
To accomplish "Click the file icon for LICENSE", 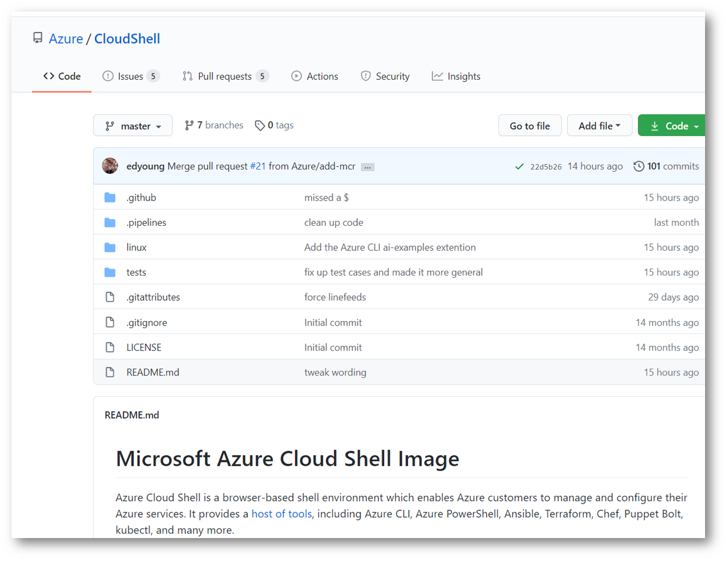I will 110,347.
